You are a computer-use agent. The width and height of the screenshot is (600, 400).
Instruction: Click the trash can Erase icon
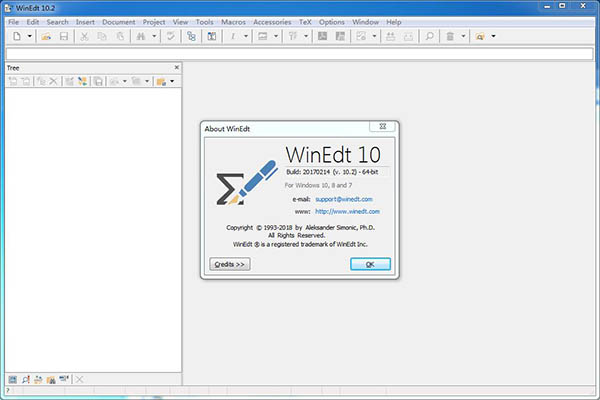click(x=450, y=36)
